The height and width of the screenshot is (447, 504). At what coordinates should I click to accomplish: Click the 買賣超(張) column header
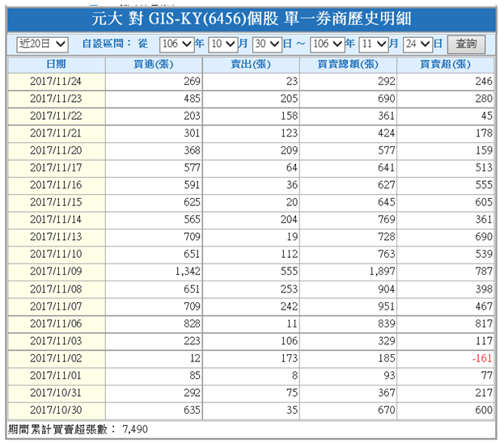pos(446,65)
